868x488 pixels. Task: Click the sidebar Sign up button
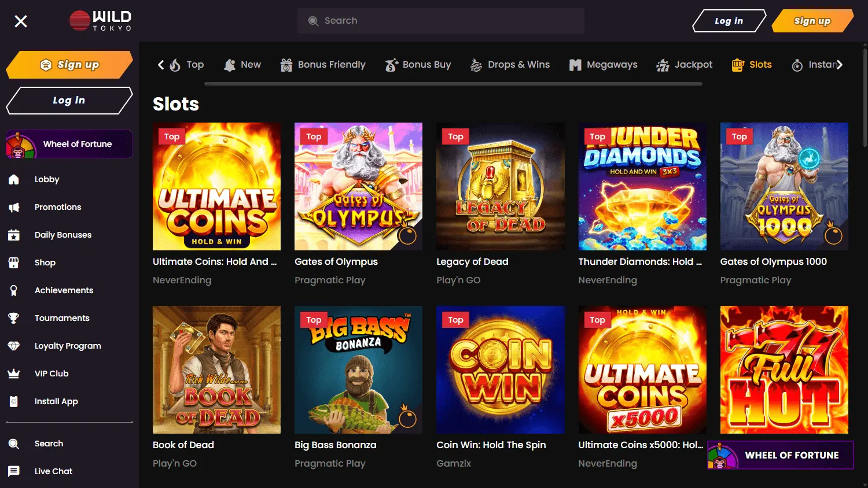[x=69, y=65]
